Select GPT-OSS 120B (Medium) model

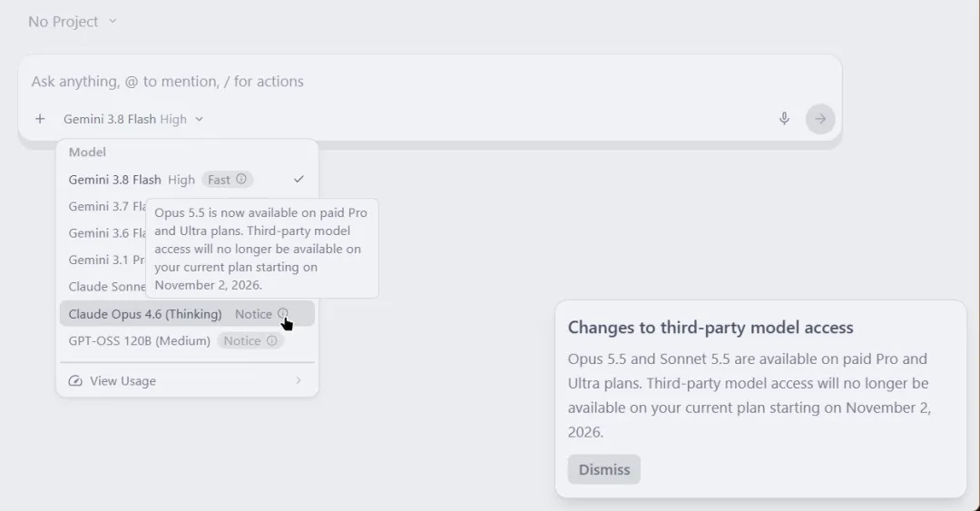point(140,341)
